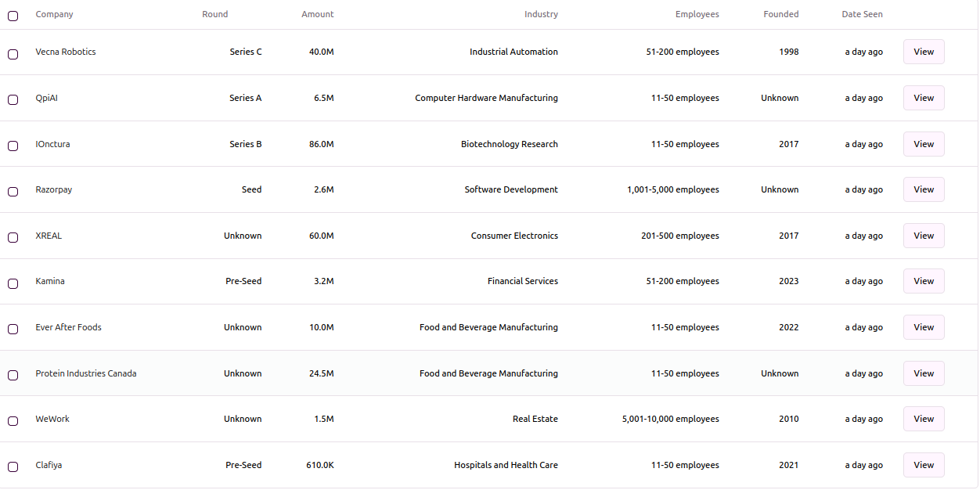The width and height of the screenshot is (980, 490).
Task: Open View for Vecna Robotics
Action: pyautogui.click(x=924, y=52)
